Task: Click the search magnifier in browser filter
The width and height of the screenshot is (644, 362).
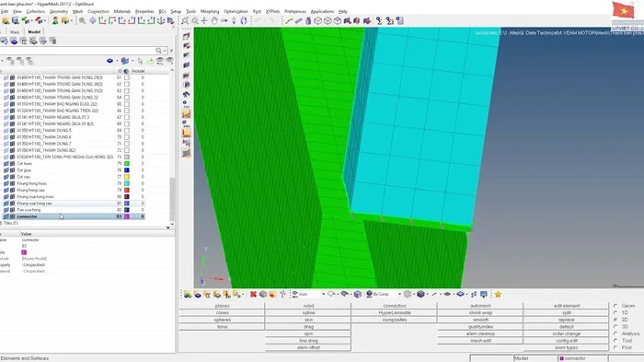Action: 158,50
